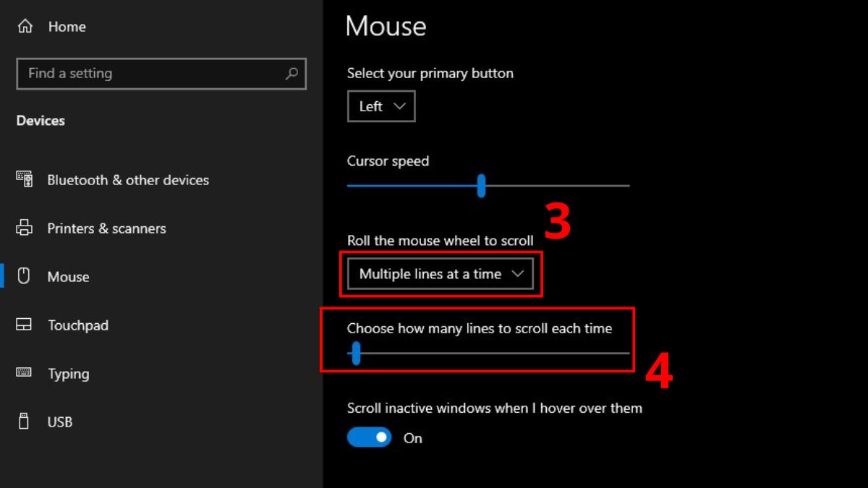Open the Touchpad settings page
The width and height of the screenshot is (868, 488).
click(x=78, y=325)
